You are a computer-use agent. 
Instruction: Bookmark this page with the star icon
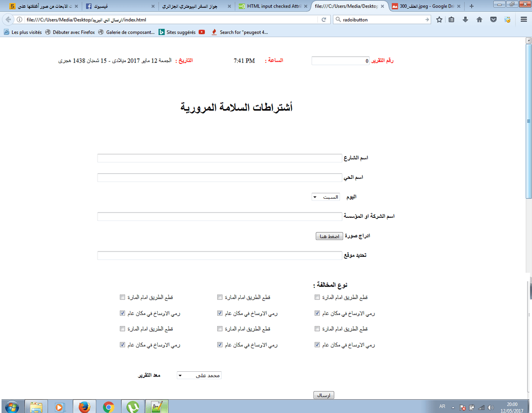click(x=439, y=20)
